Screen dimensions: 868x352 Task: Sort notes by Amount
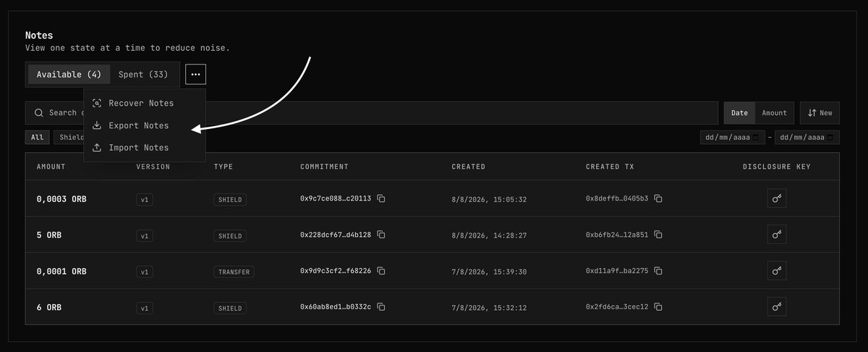pos(774,113)
